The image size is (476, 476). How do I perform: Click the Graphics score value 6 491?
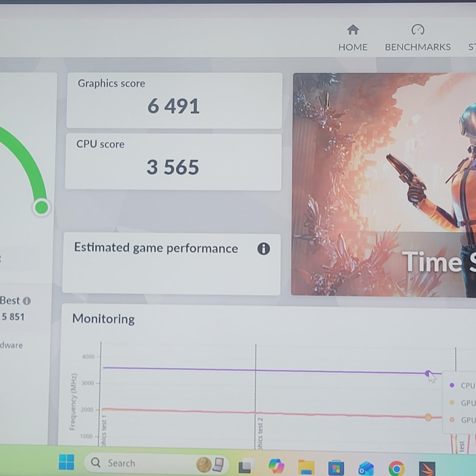pos(173,106)
